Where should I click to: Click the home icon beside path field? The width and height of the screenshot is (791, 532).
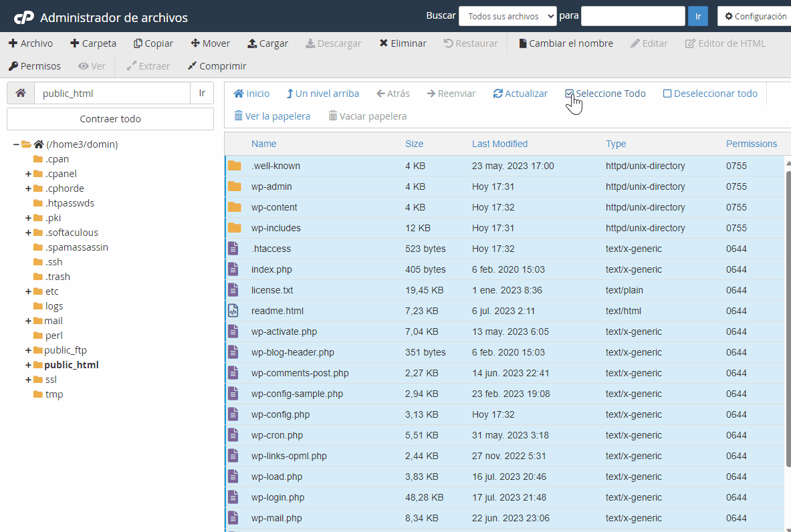(x=21, y=94)
